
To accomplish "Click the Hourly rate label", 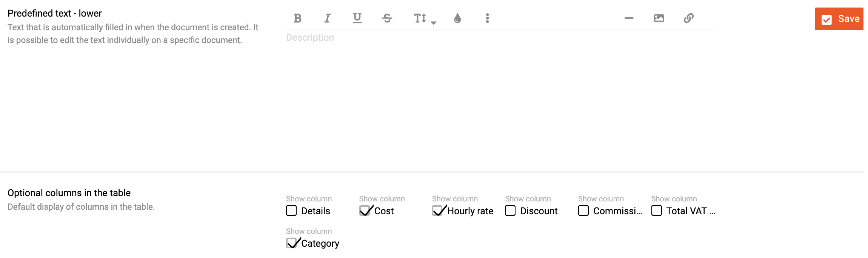I will point(470,211).
